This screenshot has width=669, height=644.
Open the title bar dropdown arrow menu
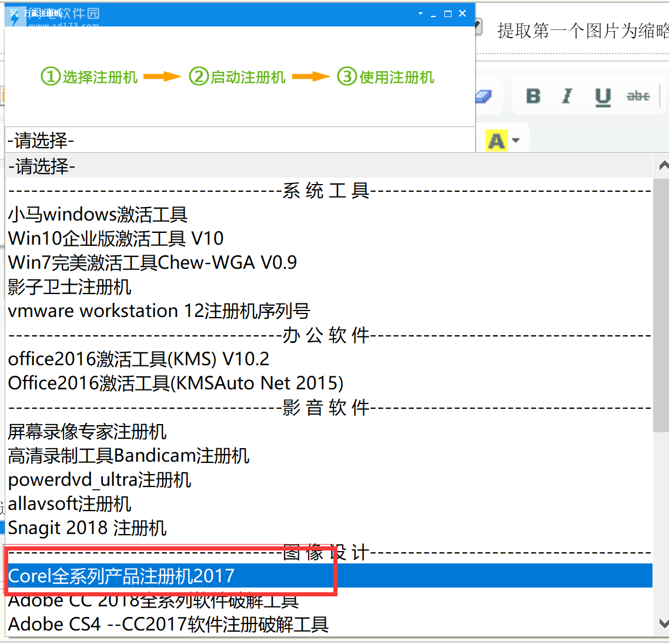click(x=421, y=14)
